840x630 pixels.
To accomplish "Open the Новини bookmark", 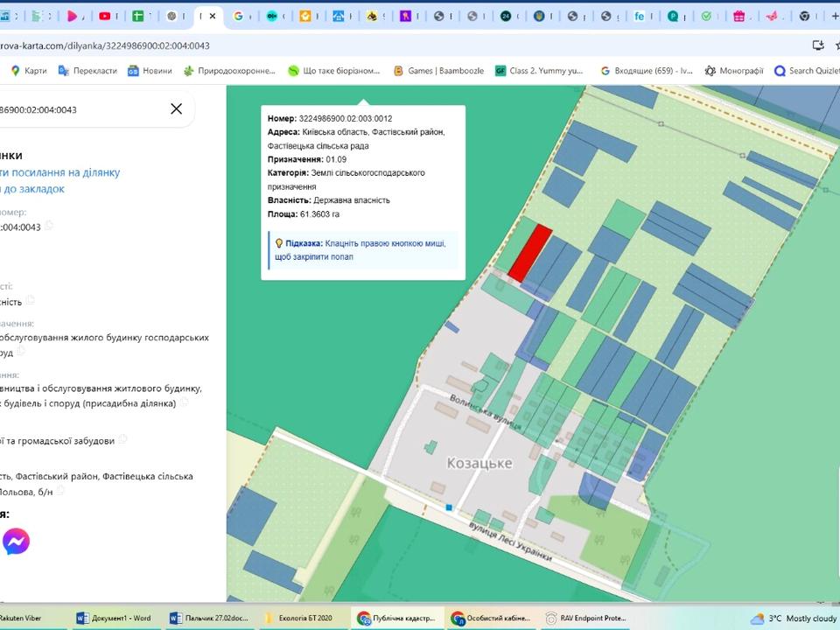I will point(150,71).
